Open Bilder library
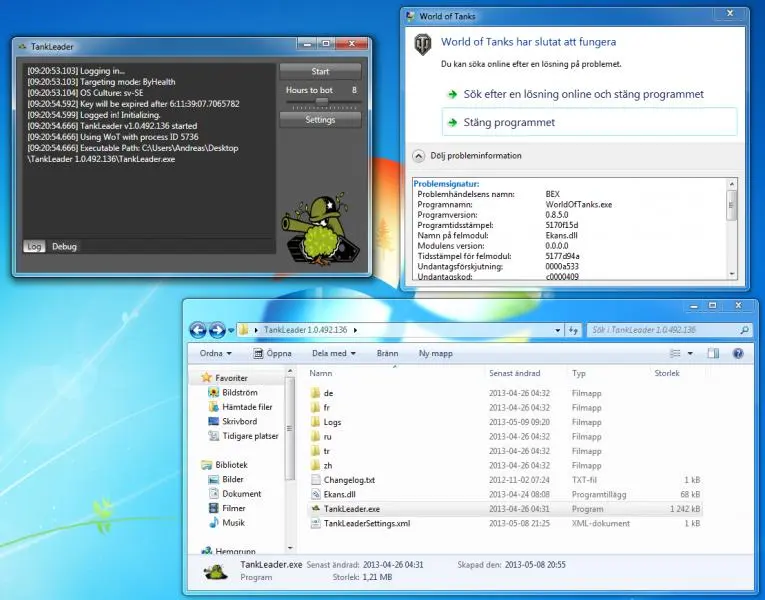 [233, 479]
